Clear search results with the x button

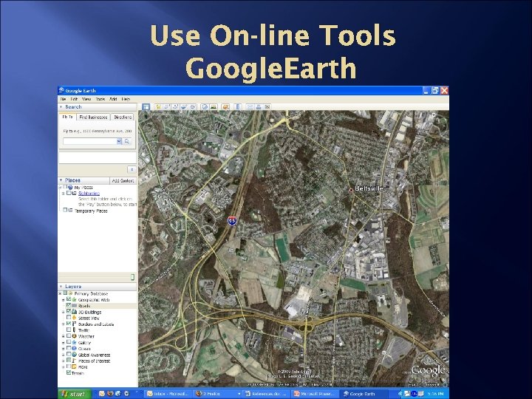(x=132, y=169)
